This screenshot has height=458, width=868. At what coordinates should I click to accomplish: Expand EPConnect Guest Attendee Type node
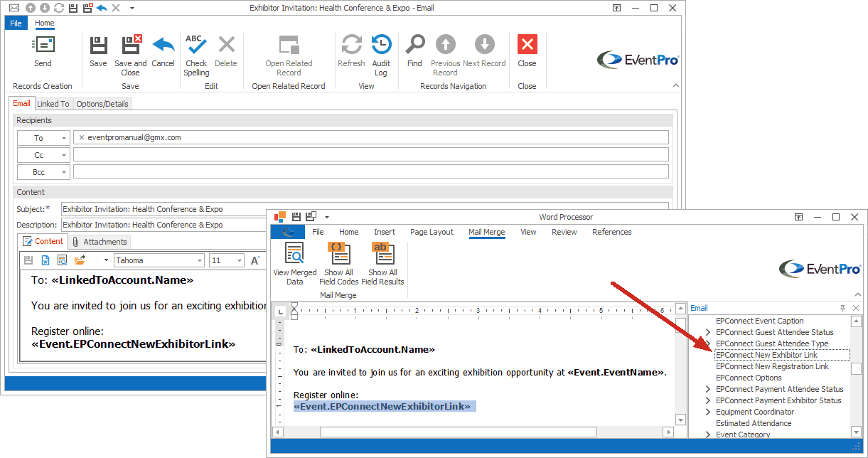[708, 343]
